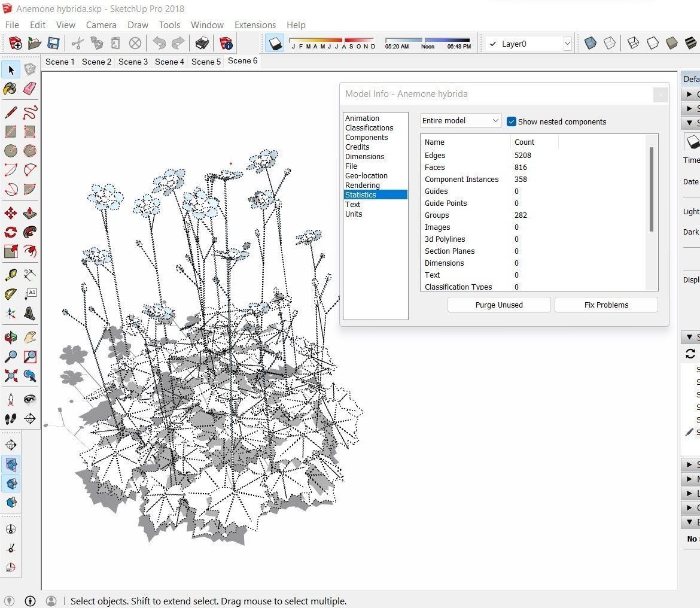The image size is (700, 608).
Task: Select the Protractor tool
Action: [11, 294]
